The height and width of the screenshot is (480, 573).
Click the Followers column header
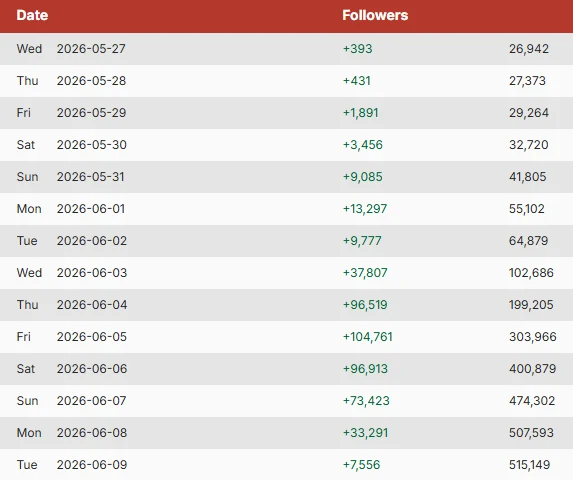[375, 15]
